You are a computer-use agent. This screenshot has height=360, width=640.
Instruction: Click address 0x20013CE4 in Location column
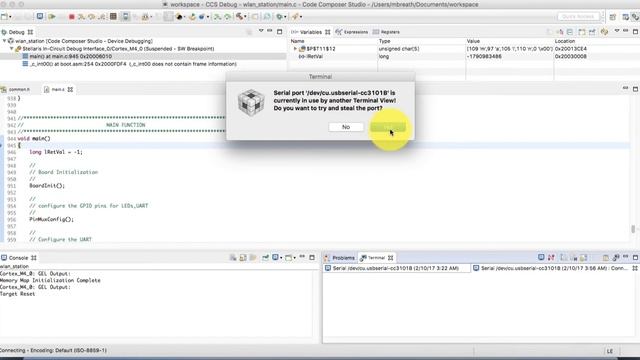(571, 49)
